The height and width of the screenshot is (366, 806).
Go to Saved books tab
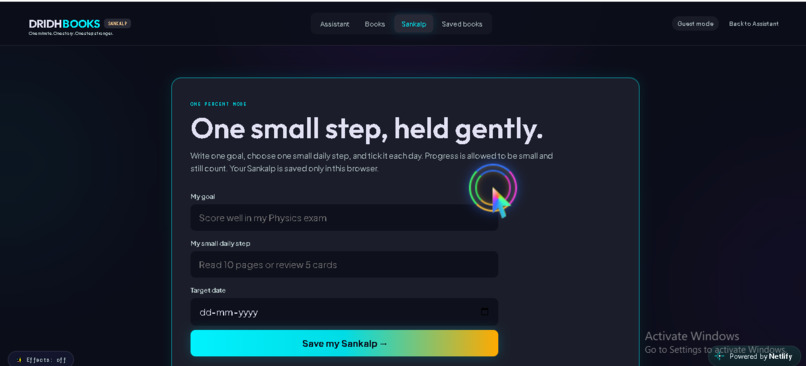point(462,24)
